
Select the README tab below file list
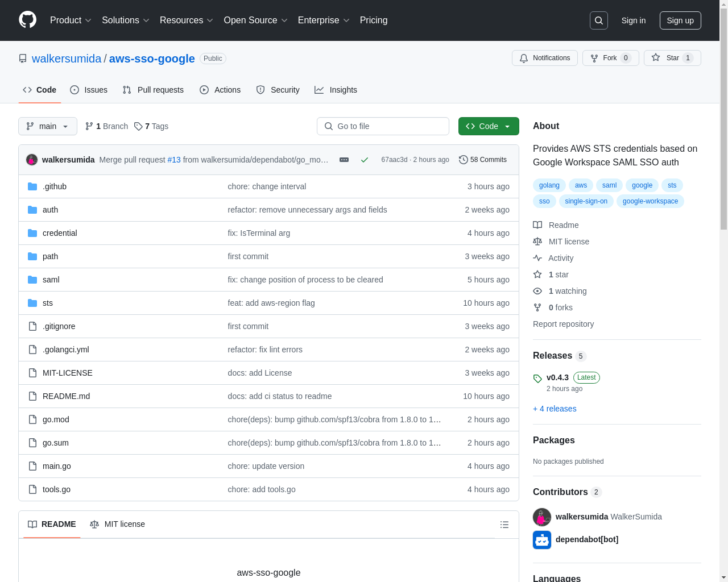pyautogui.click(x=52, y=524)
